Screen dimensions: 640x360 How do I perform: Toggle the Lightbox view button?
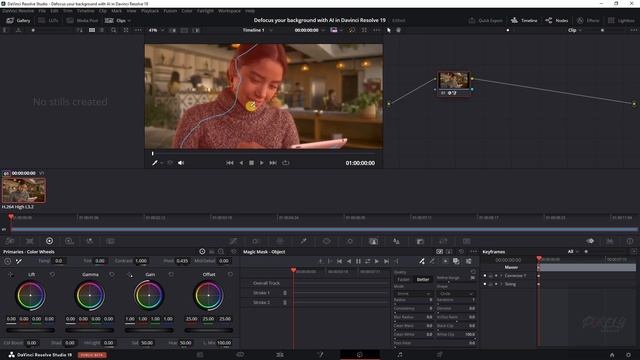[621, 20]
